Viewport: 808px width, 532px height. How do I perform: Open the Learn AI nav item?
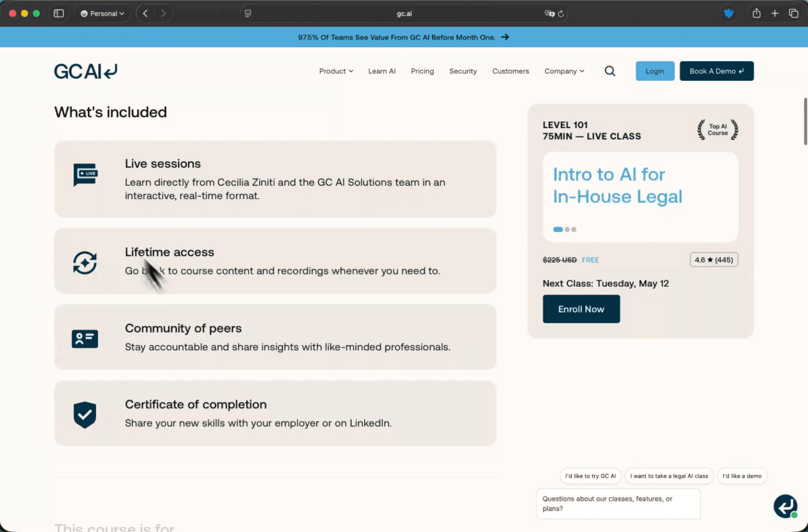coord(382,71)
